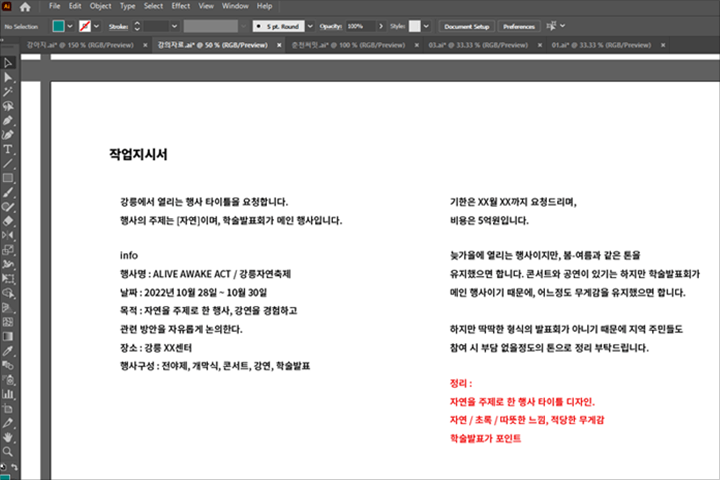Open the Edit menu
The image size is (720, 480).
click(75, 6)
